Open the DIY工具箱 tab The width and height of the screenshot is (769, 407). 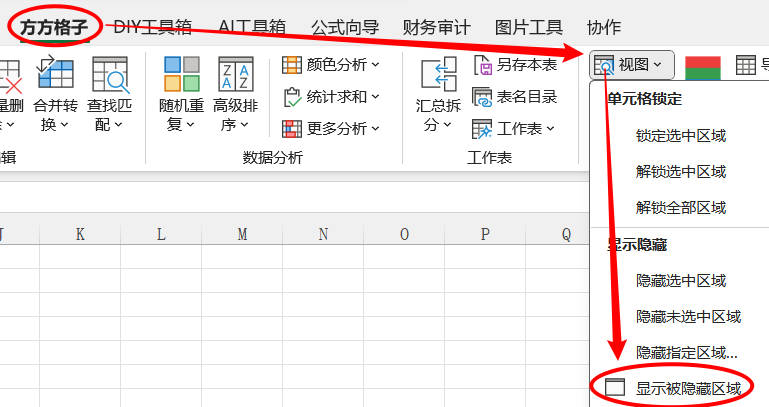tap(151, 27)
